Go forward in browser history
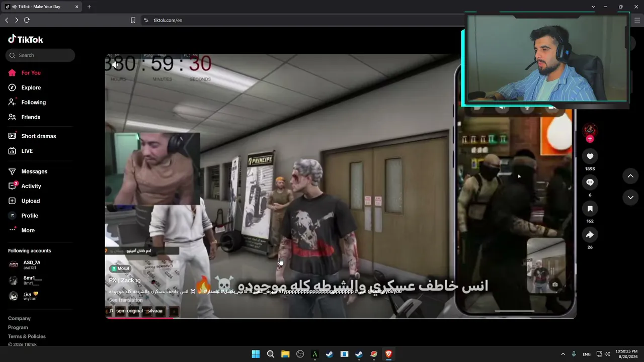 point(17,20)
